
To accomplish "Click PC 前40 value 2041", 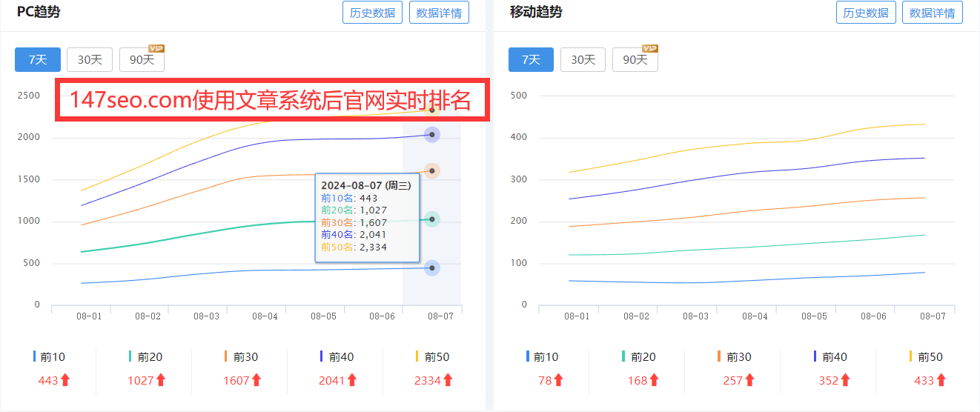I will [x=332, y=380].
